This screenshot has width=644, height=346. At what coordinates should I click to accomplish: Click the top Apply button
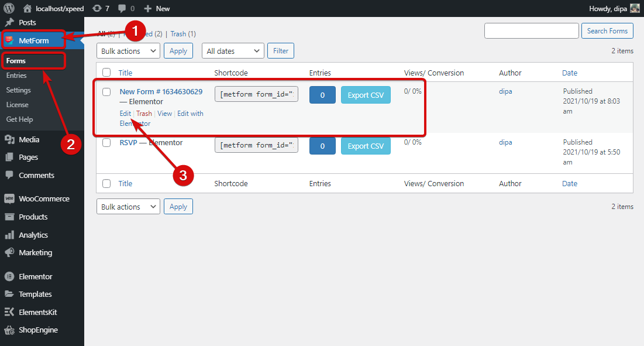click(178, 51)
